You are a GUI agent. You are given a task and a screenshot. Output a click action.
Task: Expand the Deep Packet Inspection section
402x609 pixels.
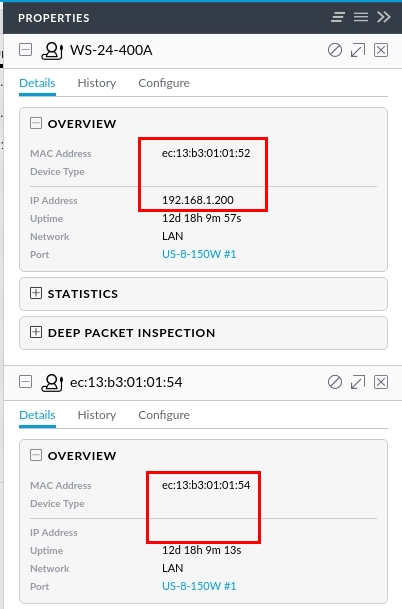point(36,332)
